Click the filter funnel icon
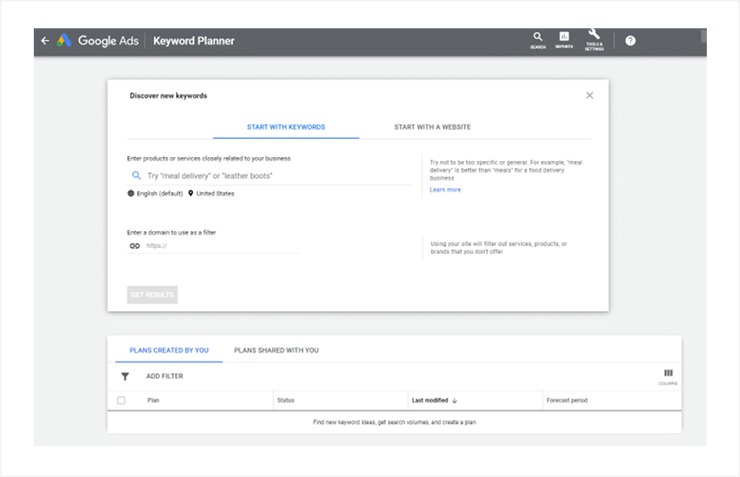 [x=125, y=377]
